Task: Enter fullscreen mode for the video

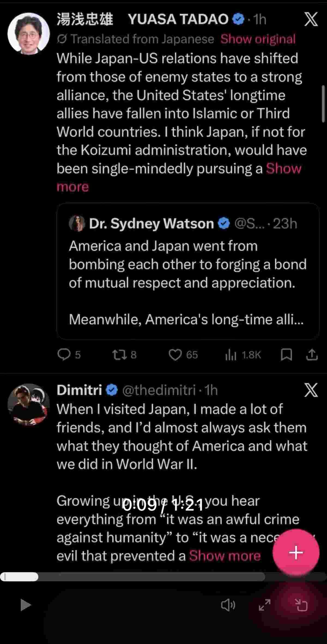Action: tap(265, 605)
